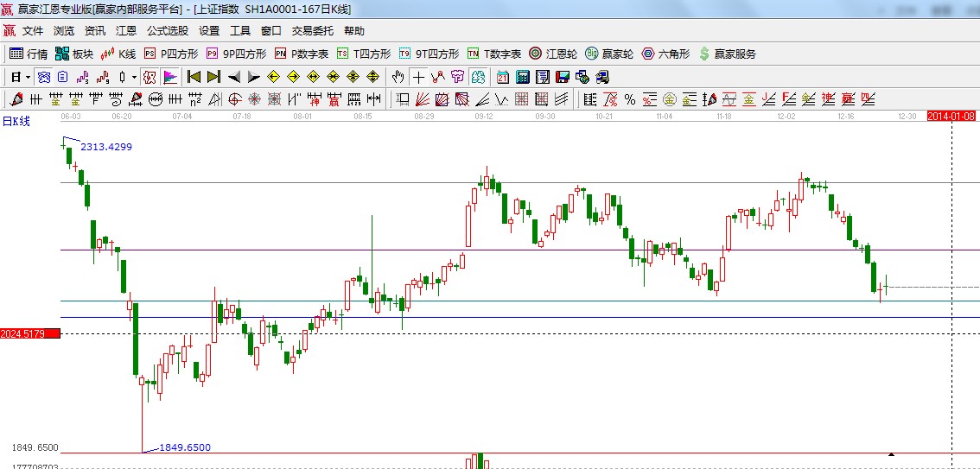Toggle the crosshair cursor button
The height and width of the screenshot is (469, 980).
coord(418,77)
